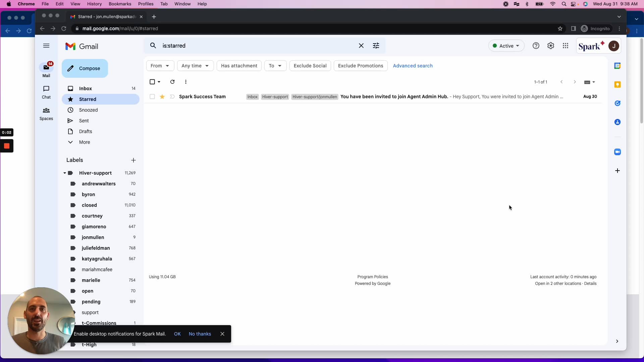Unstar the Spark Success Team email
Screen dimensions: 644x362
162,97
